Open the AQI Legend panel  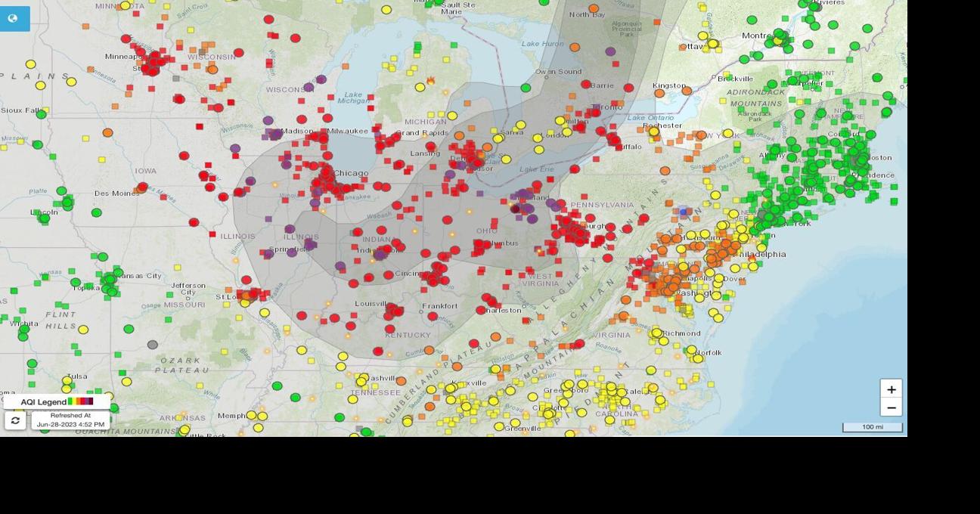[x=57, y=401]
